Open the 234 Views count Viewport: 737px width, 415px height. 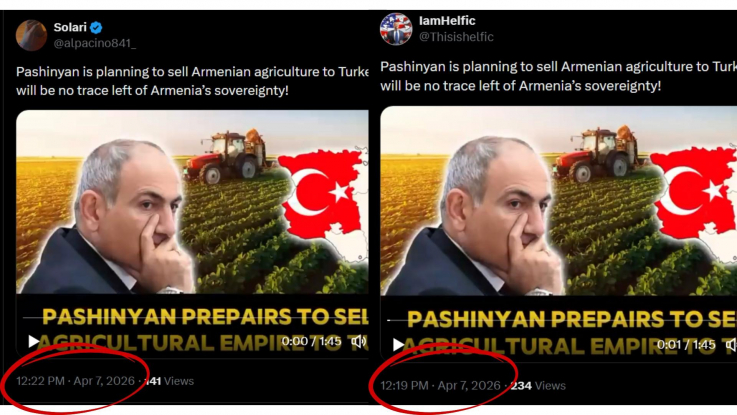[x=538, y=386]
